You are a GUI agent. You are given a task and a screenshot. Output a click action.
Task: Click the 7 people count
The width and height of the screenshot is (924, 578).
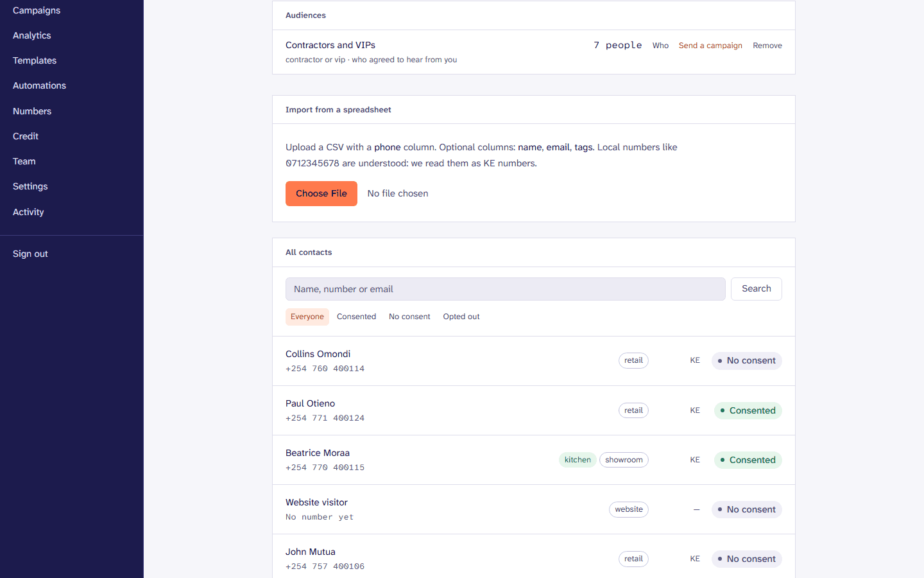(618, 45)
